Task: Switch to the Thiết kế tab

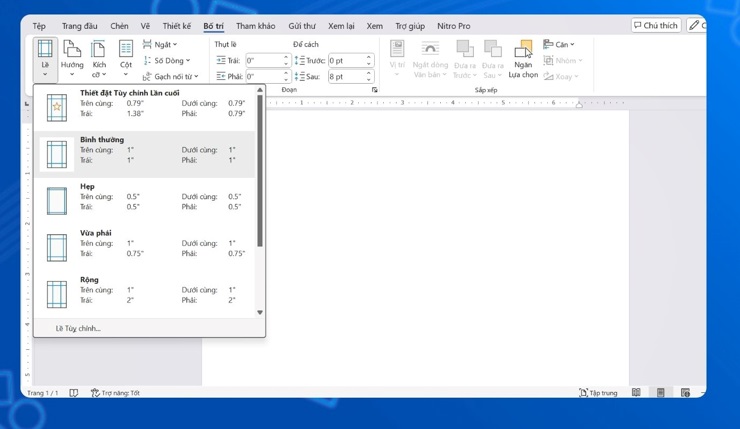Action: (176, 26)
